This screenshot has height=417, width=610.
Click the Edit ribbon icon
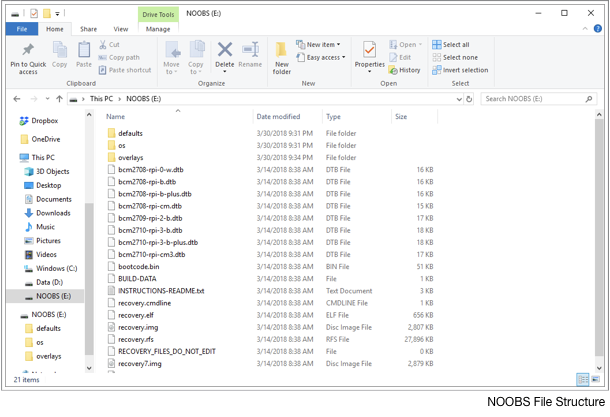(x=393, y=57)
